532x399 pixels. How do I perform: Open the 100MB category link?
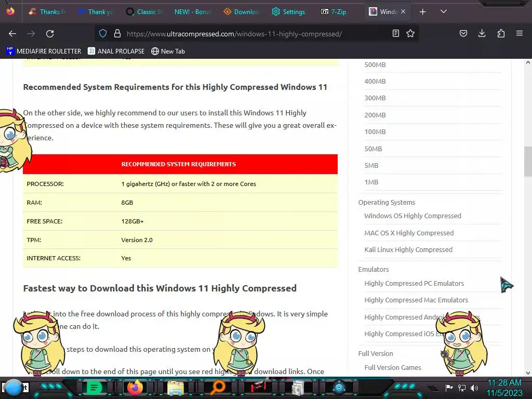coord(375,131)
